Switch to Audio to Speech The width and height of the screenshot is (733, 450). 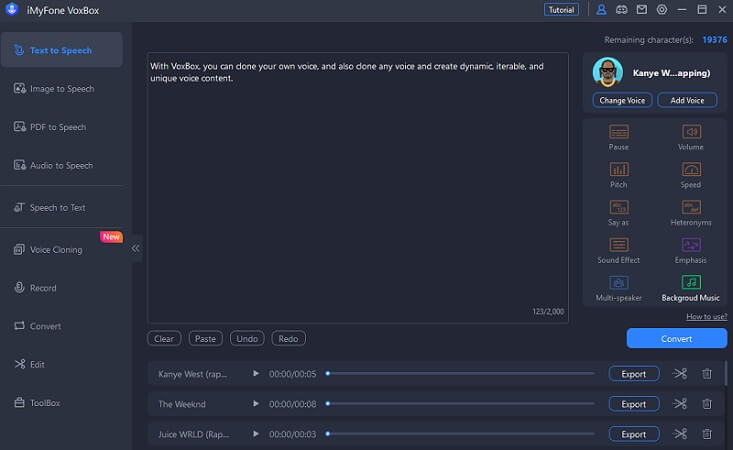(62, 165)
